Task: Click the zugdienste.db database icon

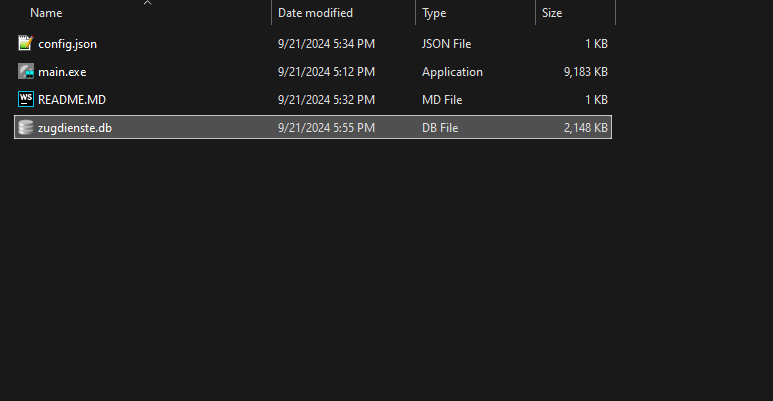Action: tap(26, 128)
